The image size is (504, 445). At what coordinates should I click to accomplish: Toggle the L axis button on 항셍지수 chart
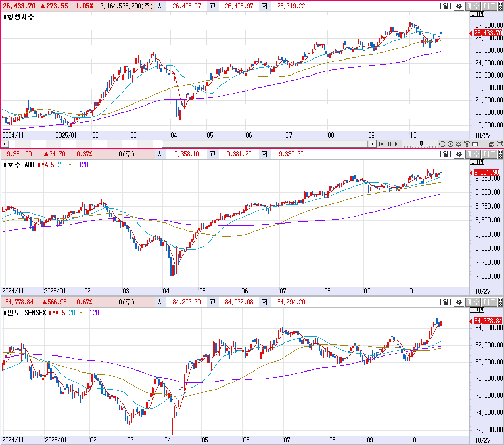[472, 14]
